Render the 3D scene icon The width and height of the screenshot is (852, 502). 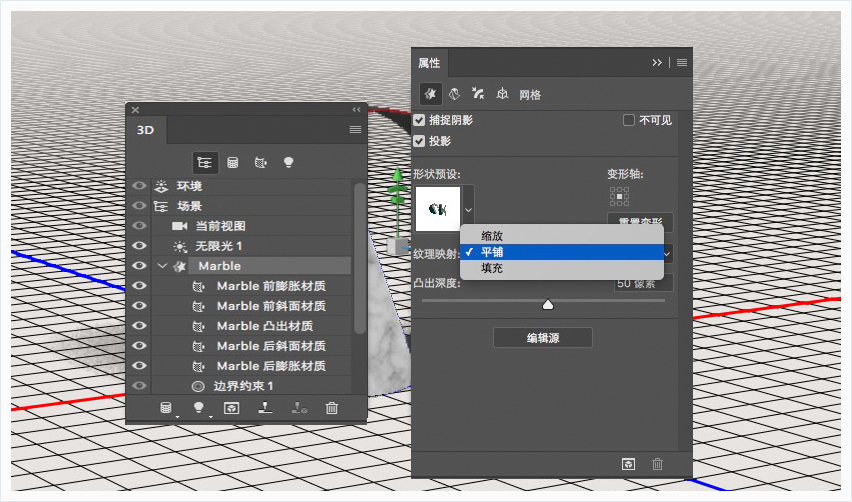[x=231, y=407]
